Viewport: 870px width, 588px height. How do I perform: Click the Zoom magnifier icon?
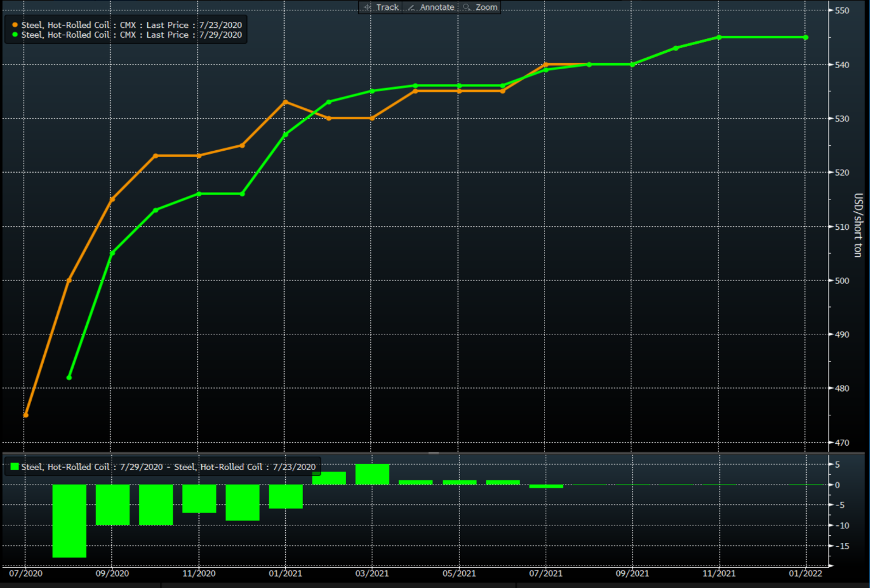(x=467, y=7)
